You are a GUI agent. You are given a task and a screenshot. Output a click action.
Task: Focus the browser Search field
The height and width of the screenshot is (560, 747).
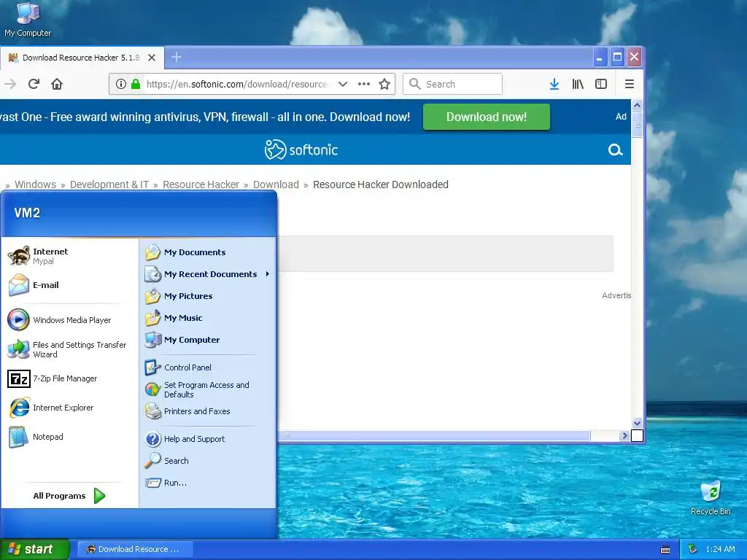[452, 85]
